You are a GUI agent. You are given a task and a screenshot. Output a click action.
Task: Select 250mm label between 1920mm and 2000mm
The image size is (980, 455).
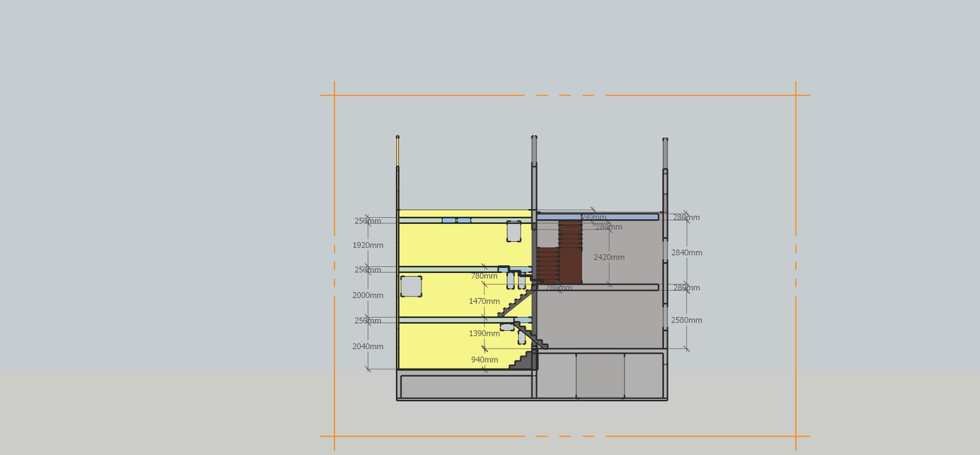368,270
